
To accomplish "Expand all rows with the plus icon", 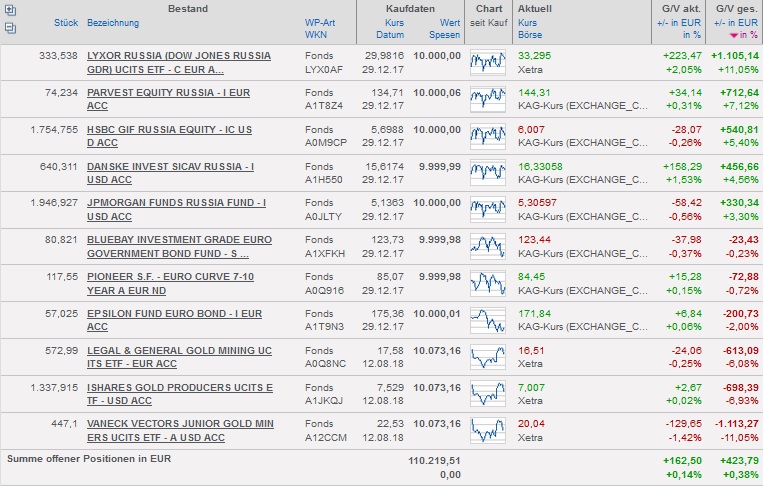I will (x=10, y=10).
